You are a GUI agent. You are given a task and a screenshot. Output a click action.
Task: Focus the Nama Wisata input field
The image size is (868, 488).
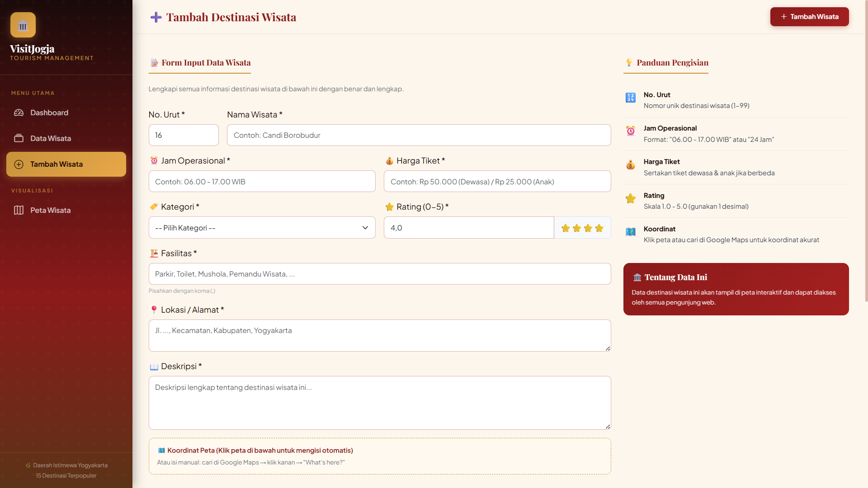[419, 135]
